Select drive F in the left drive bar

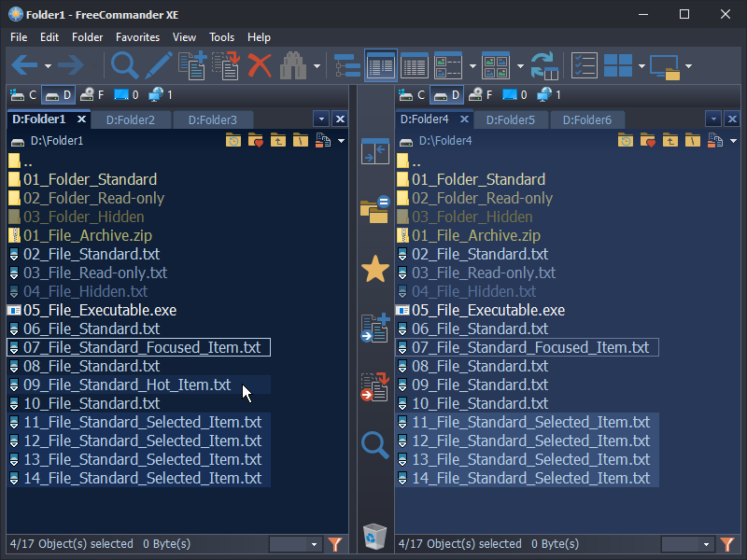(92, 94)
